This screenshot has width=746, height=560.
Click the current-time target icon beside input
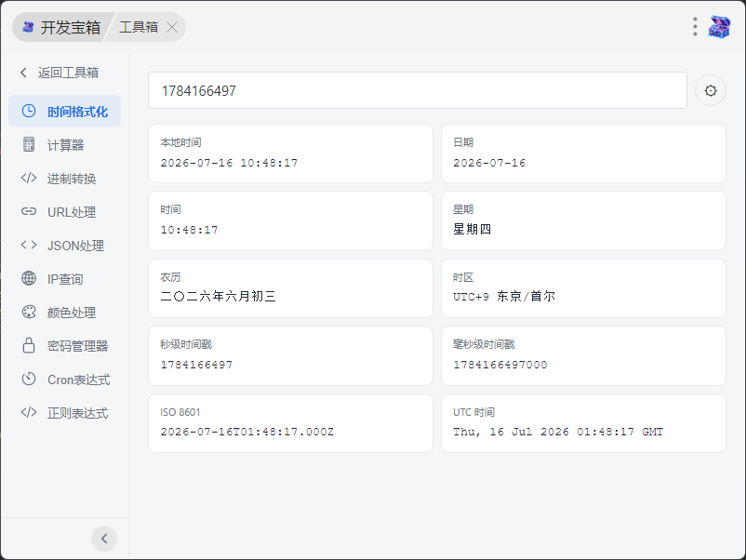pyautogui.click(x=711, y=90)
